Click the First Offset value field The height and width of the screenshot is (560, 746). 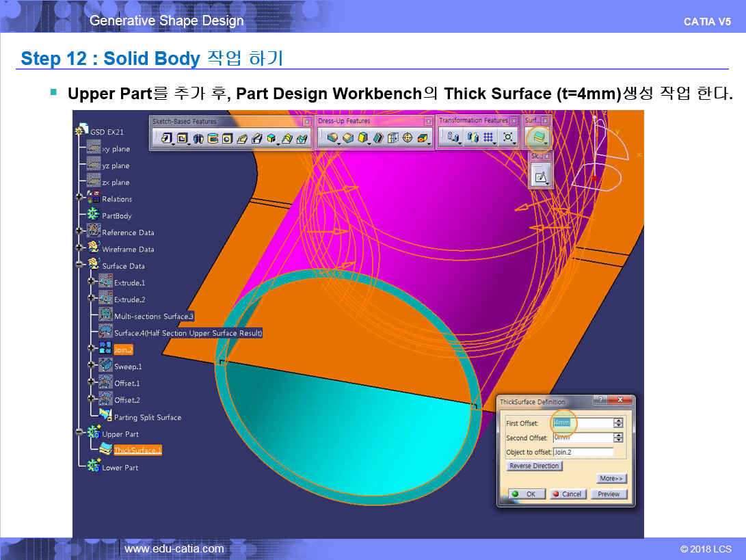pos(581,423)
